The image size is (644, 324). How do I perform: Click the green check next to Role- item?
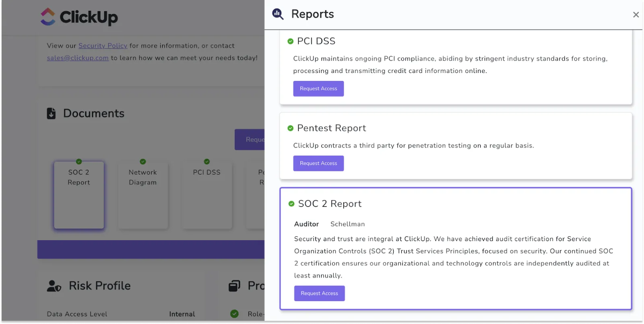coord(235,314)
